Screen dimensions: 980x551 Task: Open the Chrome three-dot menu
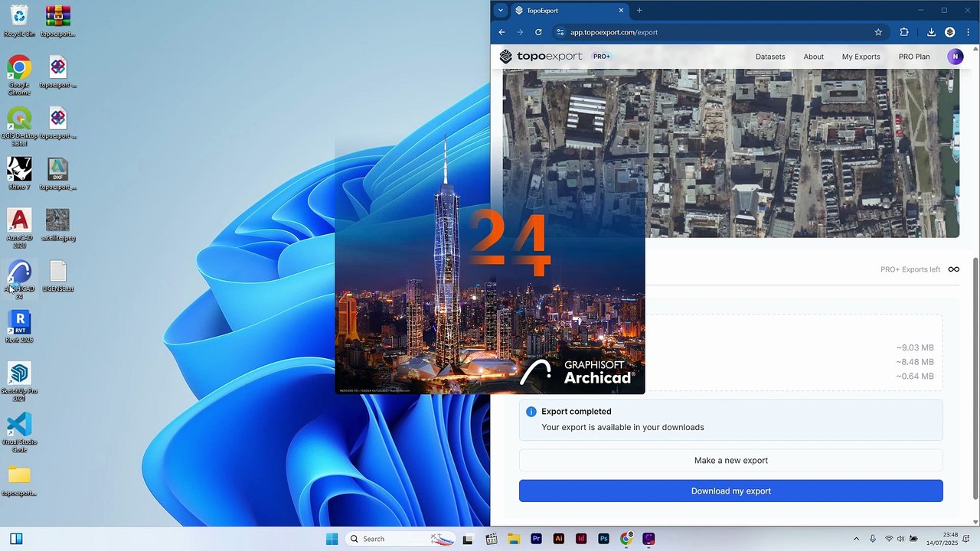[968, 32]
